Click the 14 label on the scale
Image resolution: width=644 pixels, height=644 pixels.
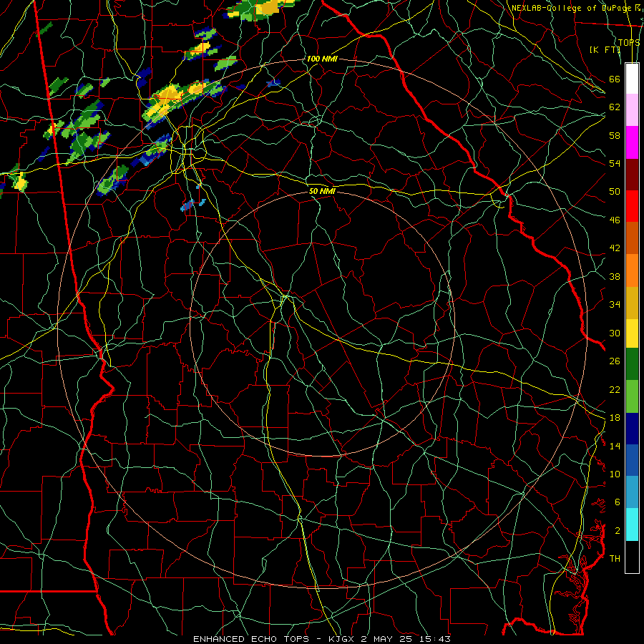[615, 446]
